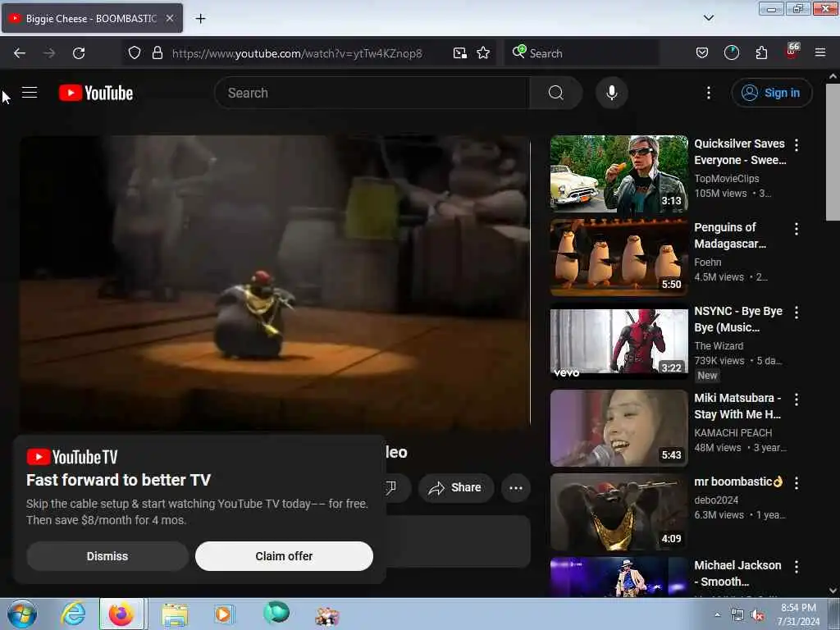Open the Miki Matsubara thumbnail
The image size is (840, 630).
[619, 428]
